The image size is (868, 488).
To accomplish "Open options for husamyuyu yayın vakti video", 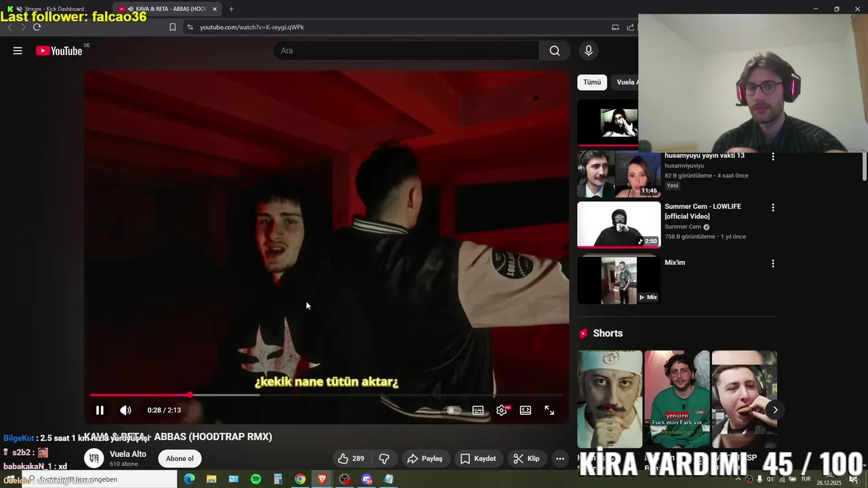I will coord(772,157).
